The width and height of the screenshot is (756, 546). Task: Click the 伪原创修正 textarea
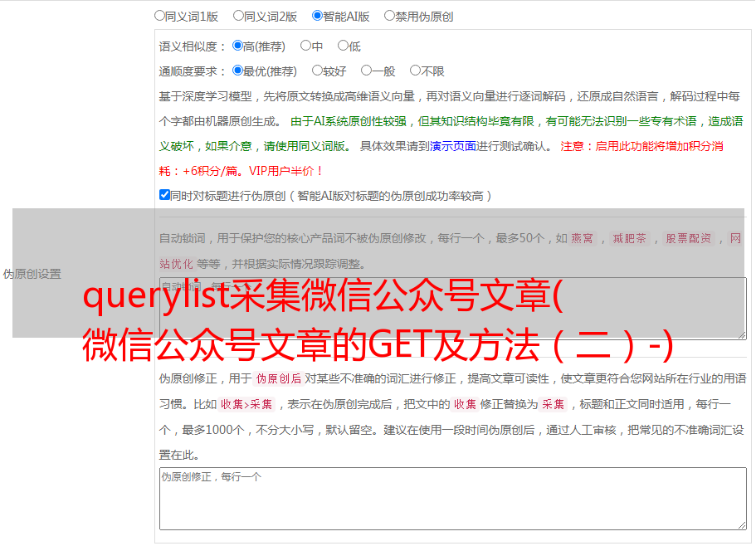tap(453, 499)
